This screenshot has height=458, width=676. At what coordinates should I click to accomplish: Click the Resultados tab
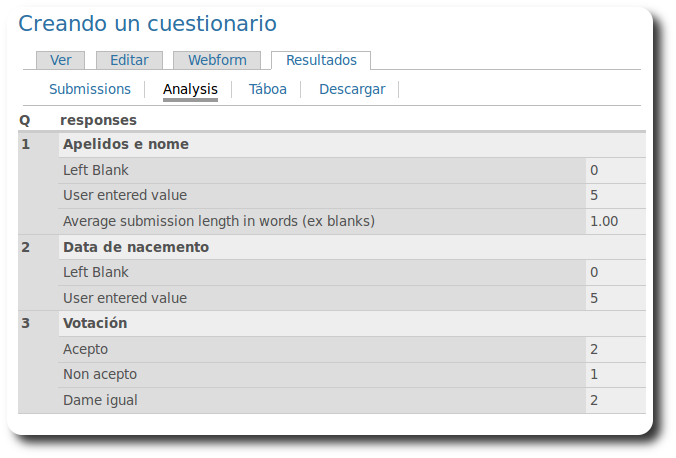point(320,60)
